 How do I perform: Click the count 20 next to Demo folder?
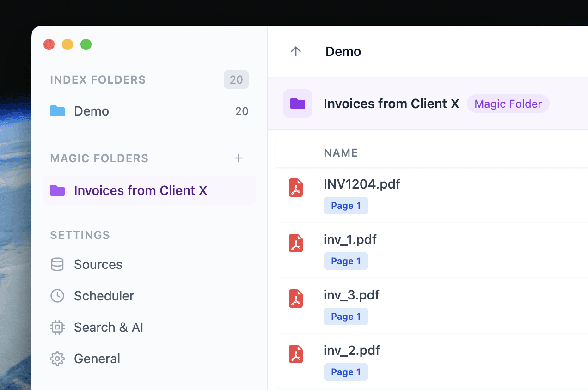pos(242,111)
